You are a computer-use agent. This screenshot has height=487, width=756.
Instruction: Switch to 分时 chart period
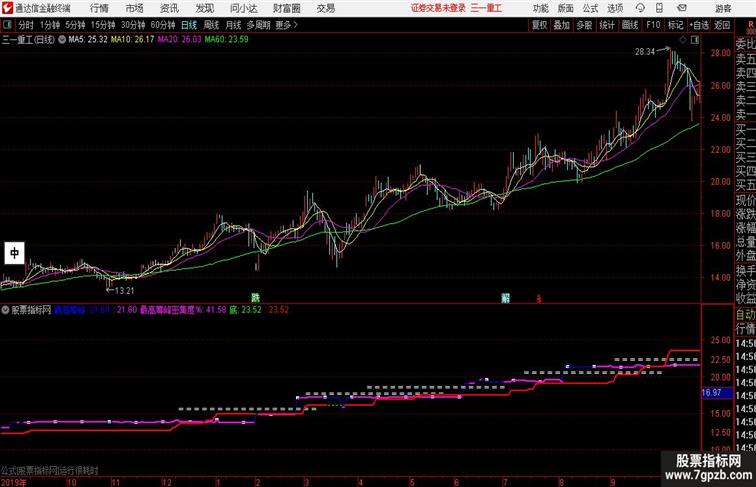[26, 25]
